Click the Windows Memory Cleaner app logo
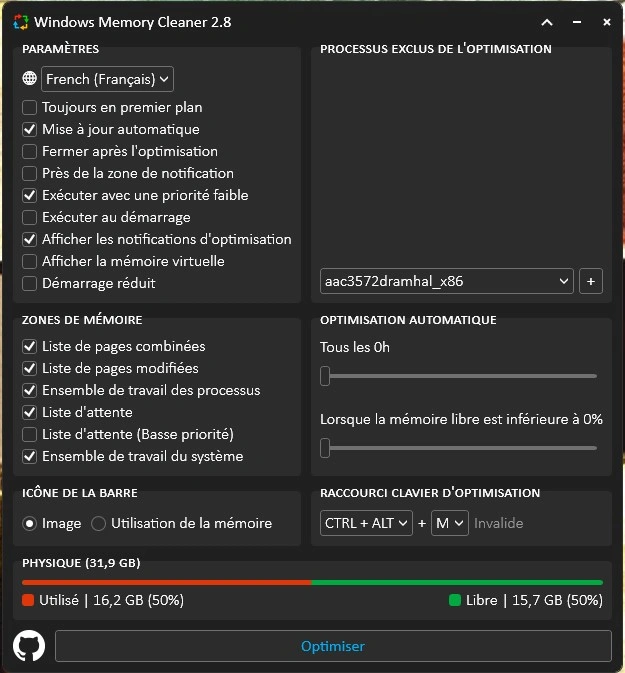625x673 pixels. [x=20, y=22]
